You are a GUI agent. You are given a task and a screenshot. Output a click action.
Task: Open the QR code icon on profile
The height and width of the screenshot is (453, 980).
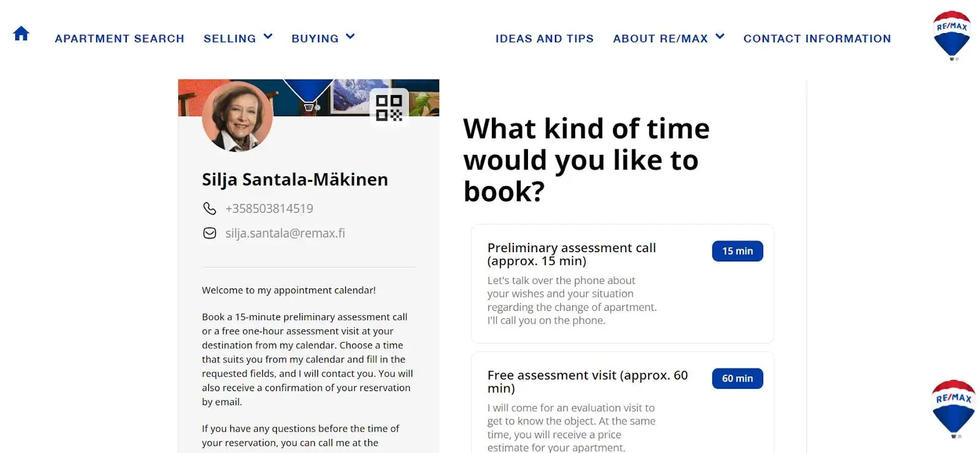pos(389,108)
